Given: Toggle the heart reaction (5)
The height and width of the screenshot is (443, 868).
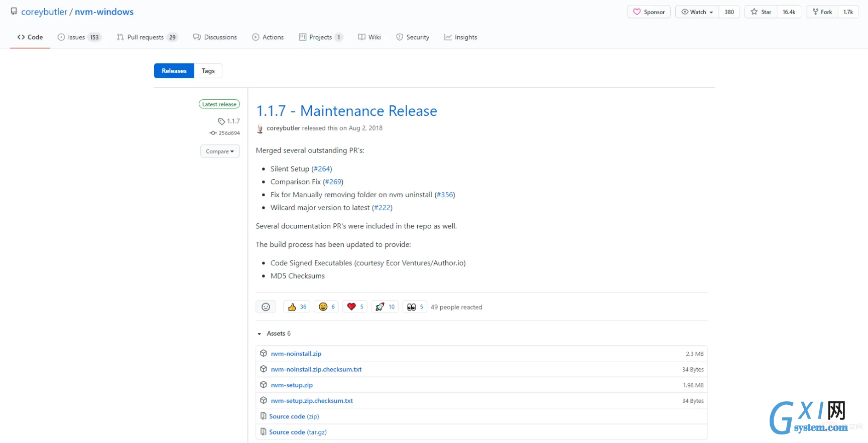Looking at the screenshot, I should pos(355,307).
